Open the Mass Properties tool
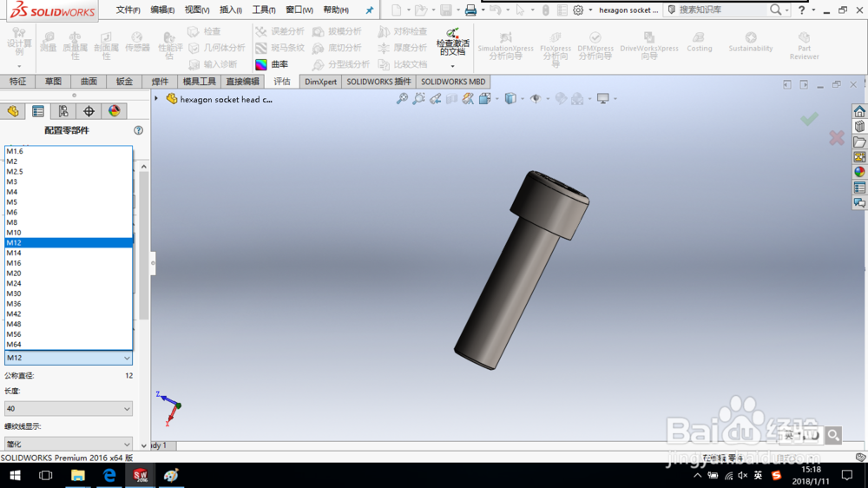Viewport: 868px width, 488px height. (x=76, y=45)
